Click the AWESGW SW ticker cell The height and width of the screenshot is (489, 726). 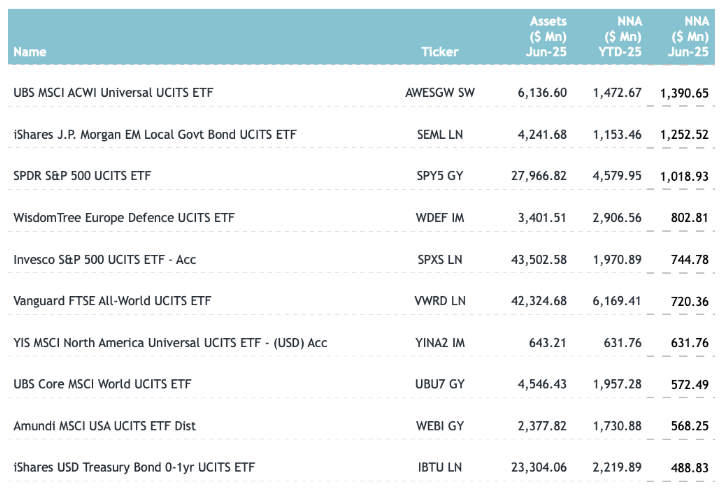point(440,93)
